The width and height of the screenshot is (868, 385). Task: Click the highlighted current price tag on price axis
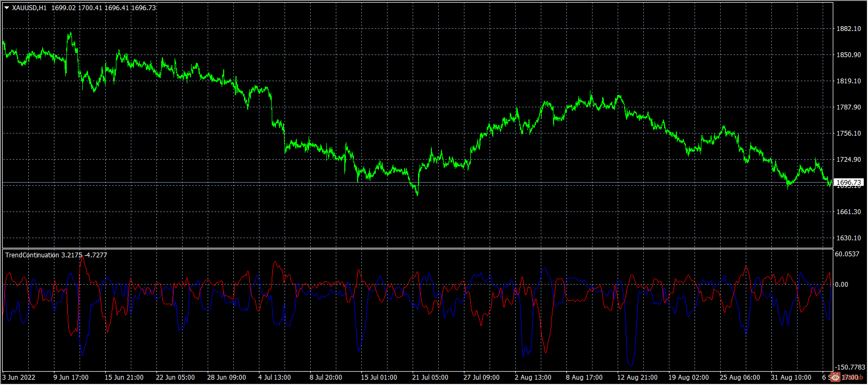click(x=848, y=183)
